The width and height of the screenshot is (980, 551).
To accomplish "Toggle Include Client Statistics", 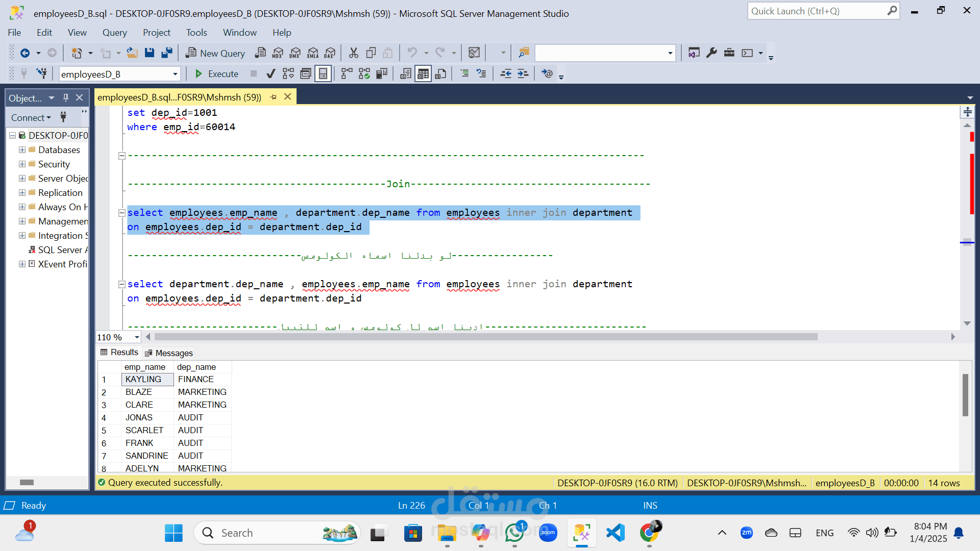I will [x=381, y=74].
